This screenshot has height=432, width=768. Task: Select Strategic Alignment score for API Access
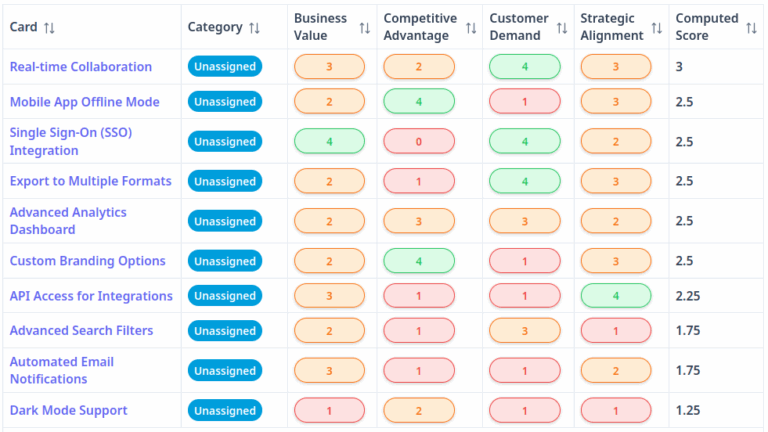(616, 296)
